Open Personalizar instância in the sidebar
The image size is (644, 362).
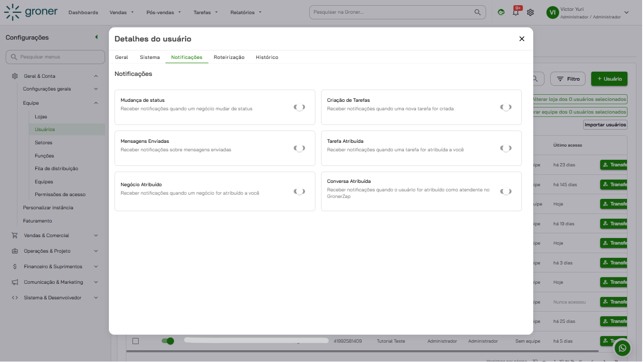tap(48, 207)
